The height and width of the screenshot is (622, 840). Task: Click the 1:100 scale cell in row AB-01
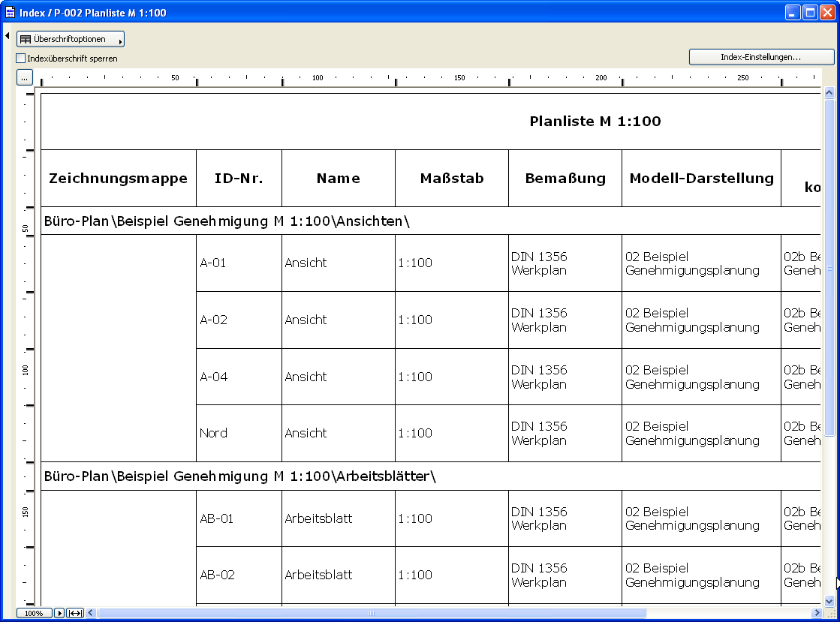coord(452,518)
